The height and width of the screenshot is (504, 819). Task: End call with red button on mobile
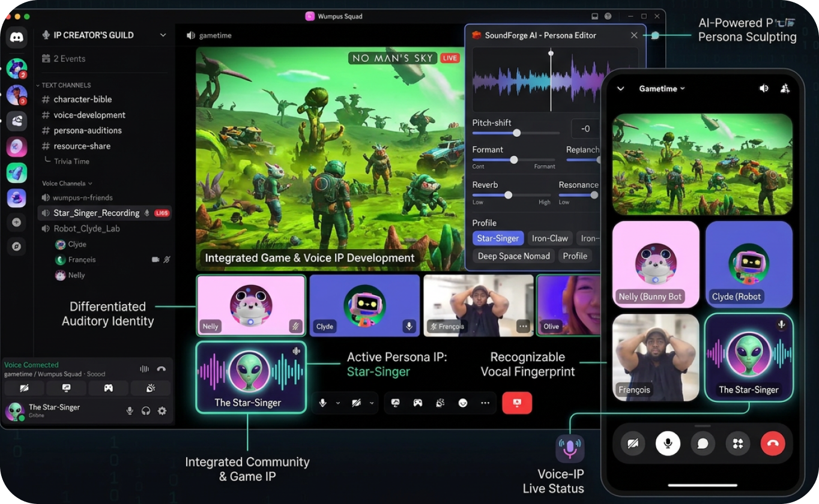(x=773, y=443)
